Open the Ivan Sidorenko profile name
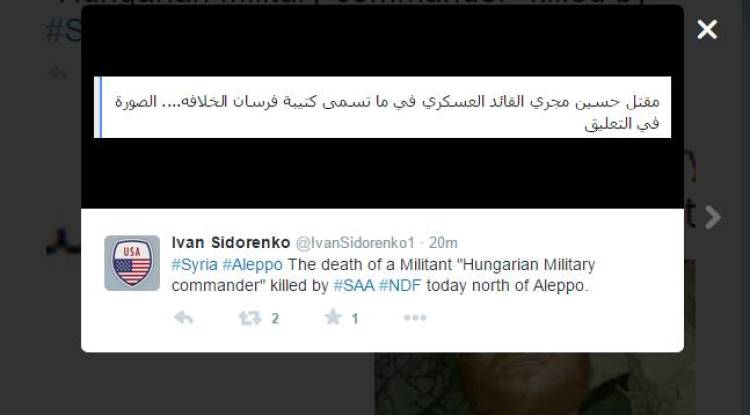Viewport: 750px width, 415px height. [231, 243]
